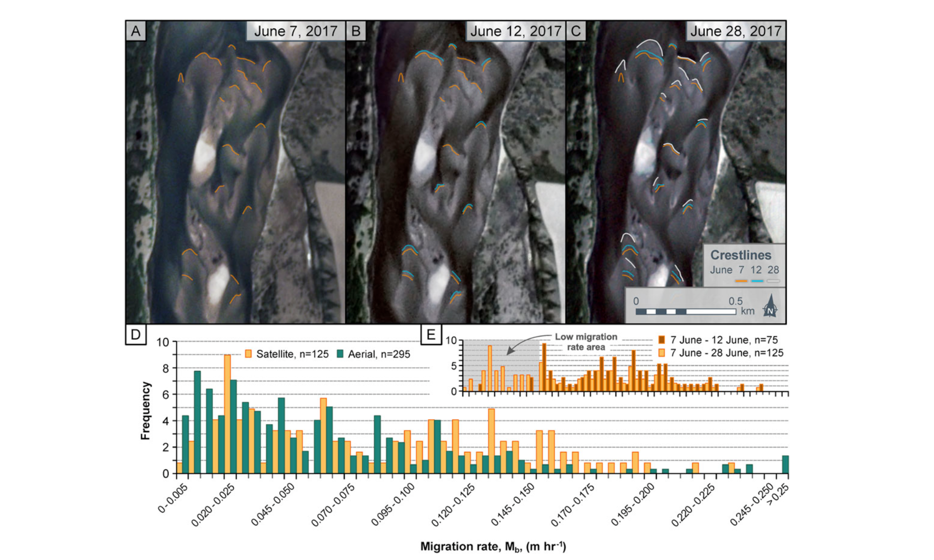Click the dark orange 7 June - 12 June swatch
Screen dimensions: 934x560
662,340
